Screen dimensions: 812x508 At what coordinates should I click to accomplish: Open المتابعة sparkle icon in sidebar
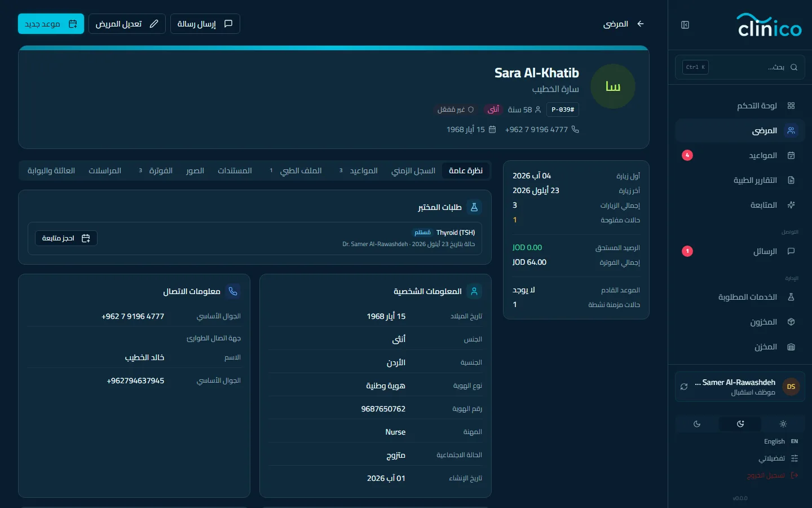click(x=791, y=205)
